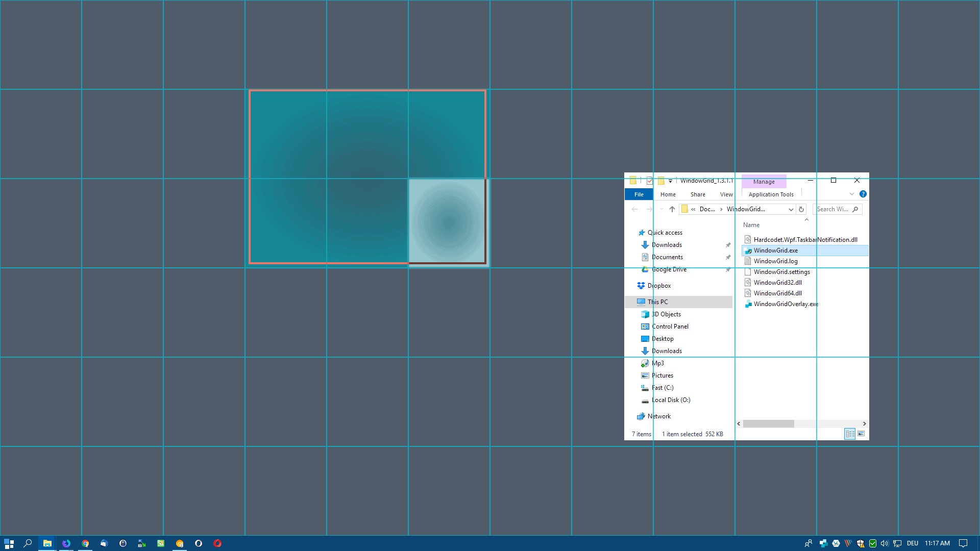
Task: Click the Navigate Up button
Action: tap(671, 209)
